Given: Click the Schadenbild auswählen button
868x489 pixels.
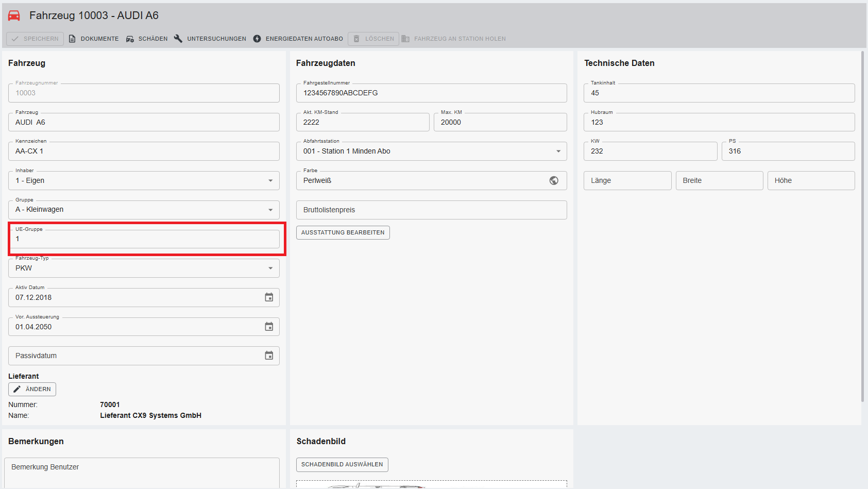Looking at the screenshot, I should point(342,464).
